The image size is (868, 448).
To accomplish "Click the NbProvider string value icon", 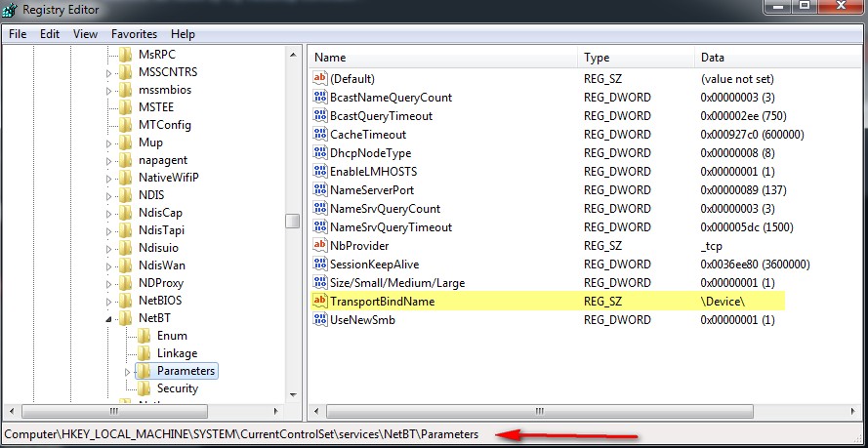I will 319,246.
